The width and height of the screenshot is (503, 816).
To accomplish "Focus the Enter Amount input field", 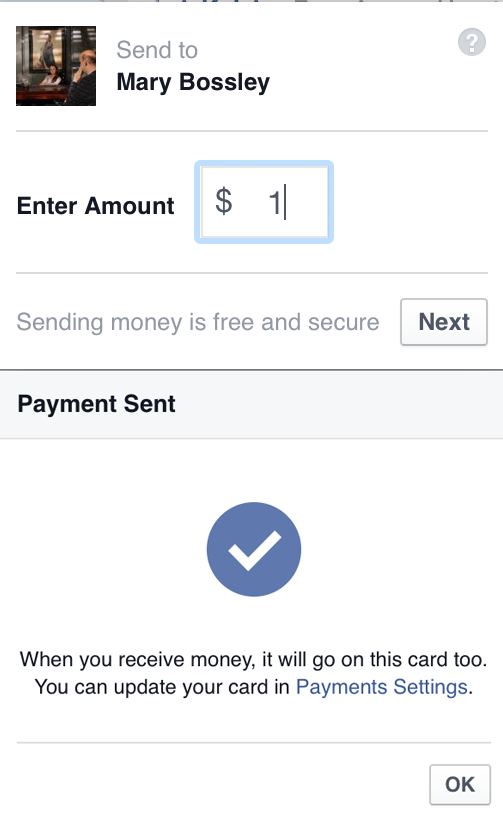I will tap(264, 202).
